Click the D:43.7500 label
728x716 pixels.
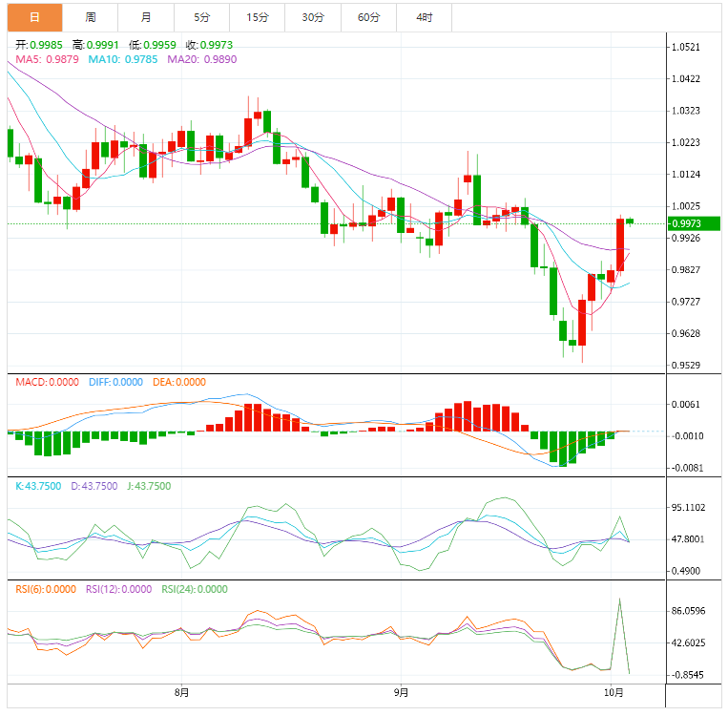point(94,486)
